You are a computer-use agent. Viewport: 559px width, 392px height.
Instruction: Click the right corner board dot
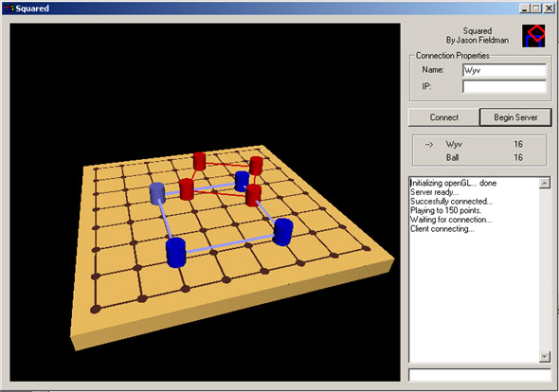(x=366, y=248)
